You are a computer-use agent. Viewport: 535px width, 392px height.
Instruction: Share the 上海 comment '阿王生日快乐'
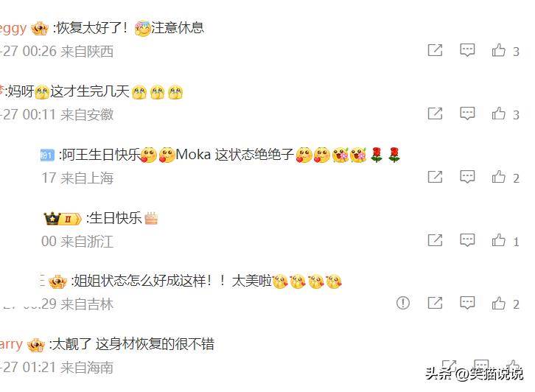pyautogui.click(x=435, y=177)
